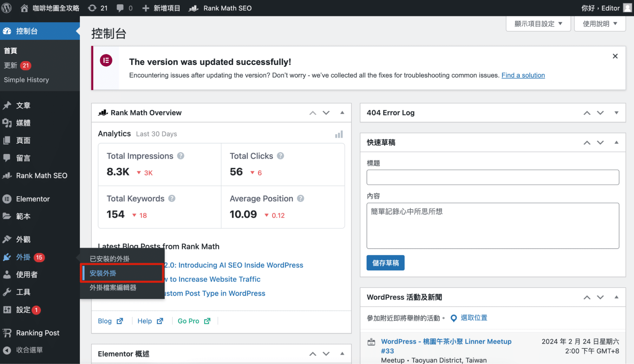This screenshot has width=634, height=364.
Task: Dismiss the Elementor update success notice
Action: tap(615, 56)
